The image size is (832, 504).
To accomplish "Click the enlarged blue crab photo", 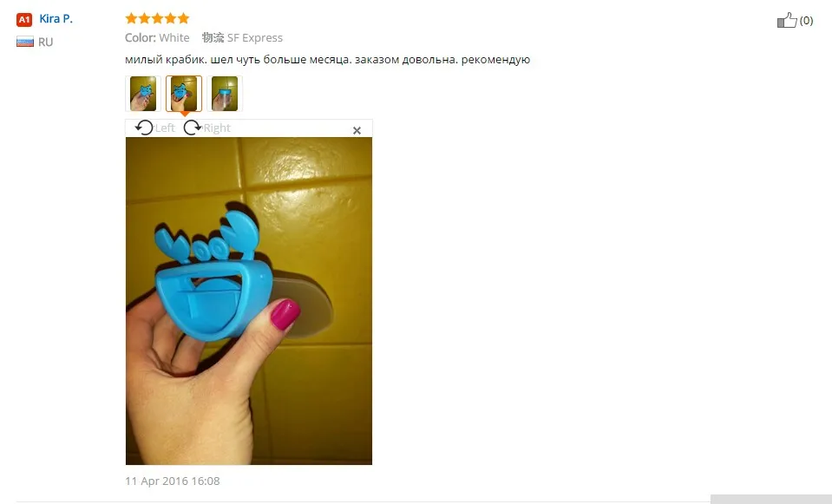I will tap(249, 301).
